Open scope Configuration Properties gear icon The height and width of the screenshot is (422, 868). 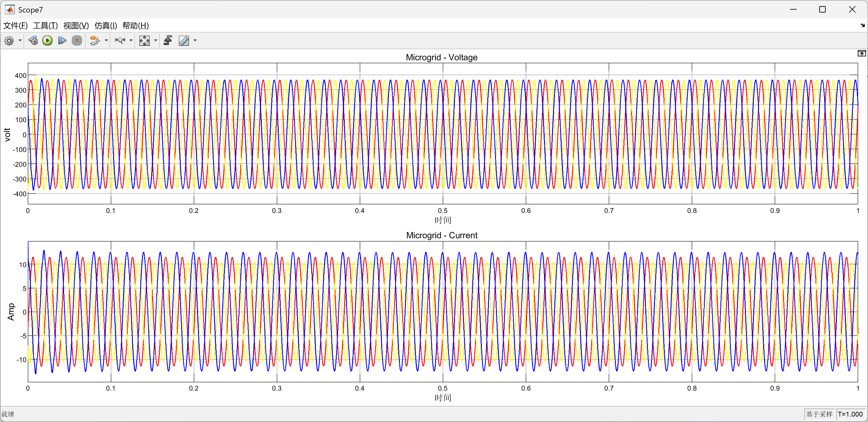9,41
